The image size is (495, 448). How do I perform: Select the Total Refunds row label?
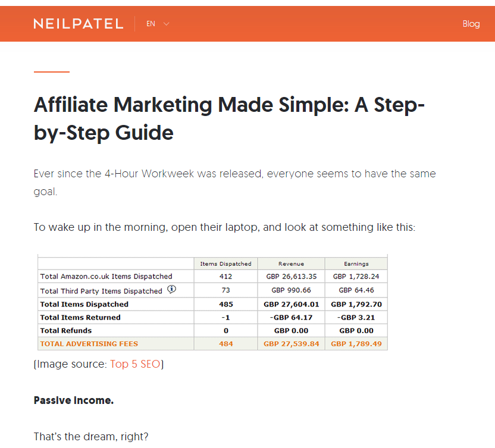click(65, 330)
